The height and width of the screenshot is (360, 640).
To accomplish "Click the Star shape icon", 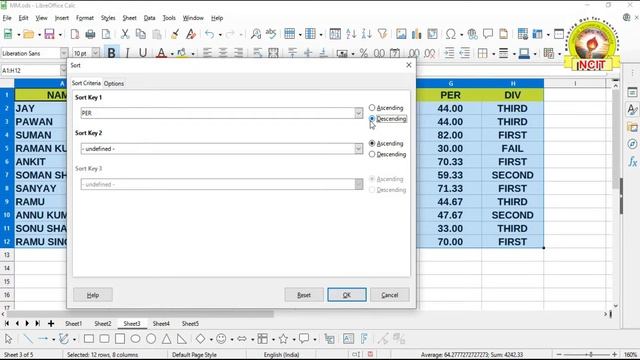I will 283,339.
